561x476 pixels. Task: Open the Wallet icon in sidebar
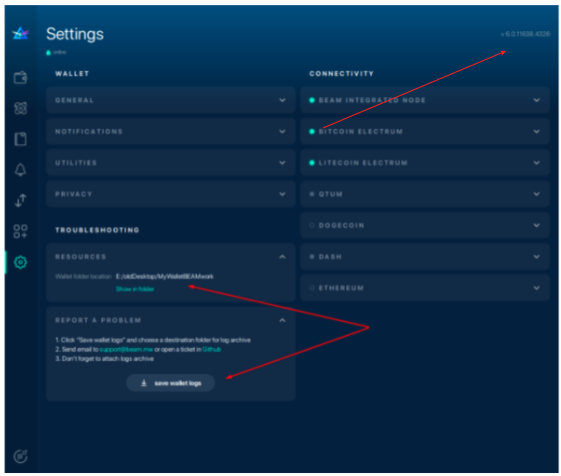click(x=20, y=77)
